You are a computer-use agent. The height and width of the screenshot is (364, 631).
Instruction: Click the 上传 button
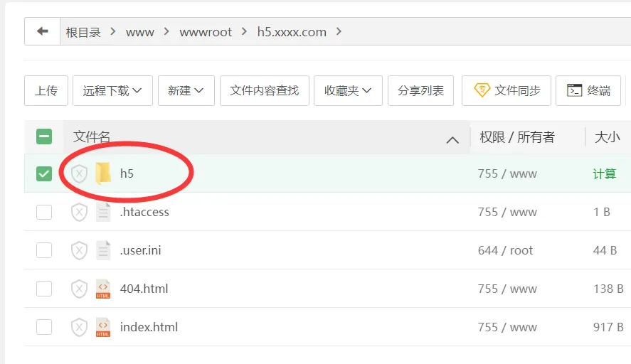pos(46,91)
